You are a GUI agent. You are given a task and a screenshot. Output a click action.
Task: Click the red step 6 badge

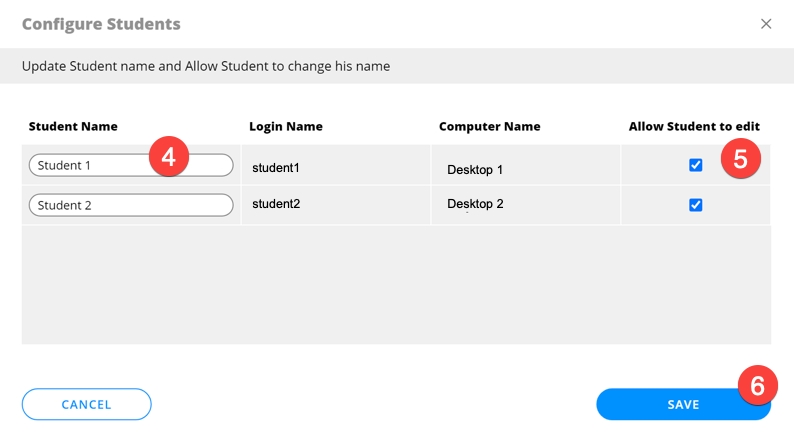pos(757,385)
